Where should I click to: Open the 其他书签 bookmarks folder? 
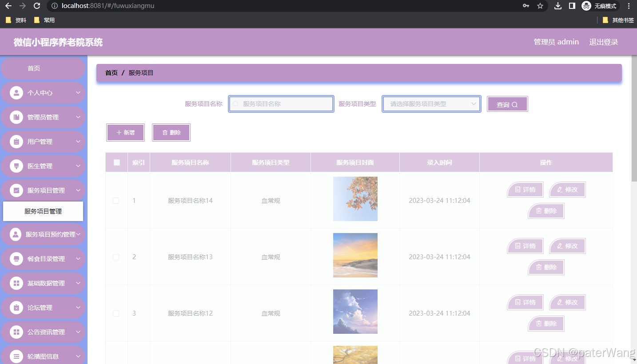click(x=618, y=20)
